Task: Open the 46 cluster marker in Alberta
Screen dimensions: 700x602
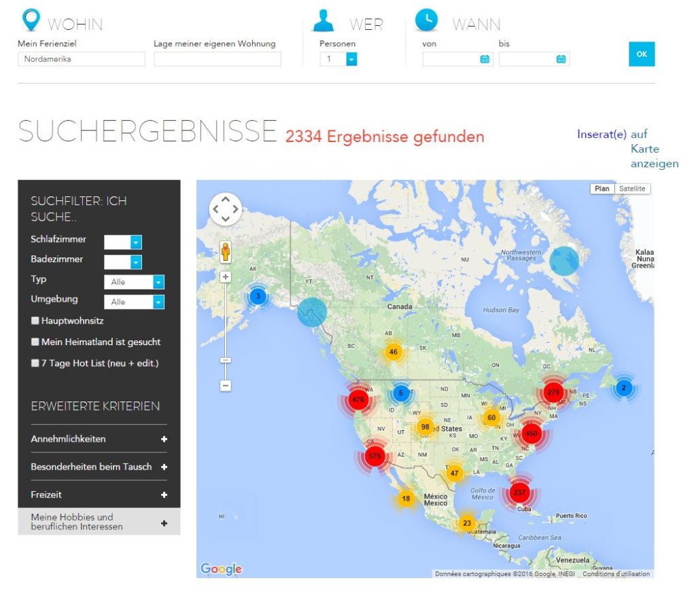Action: point(393,352)
